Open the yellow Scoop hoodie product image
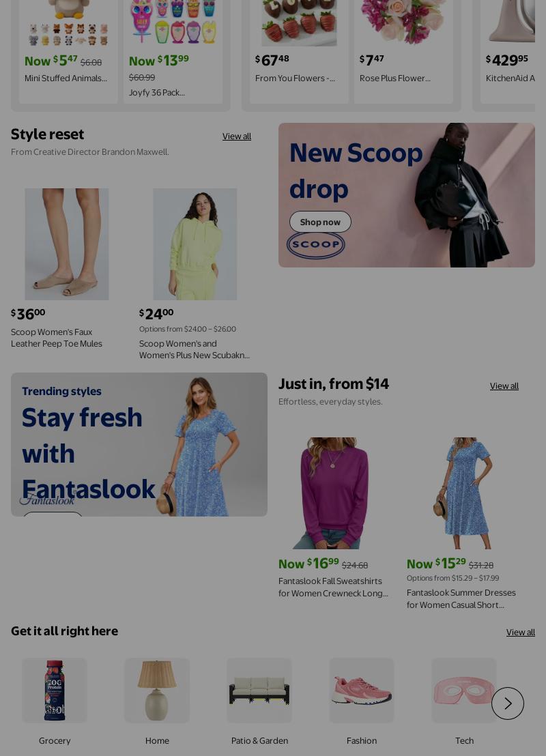Screen dimensions: 546x756 [x=195, y=244]
